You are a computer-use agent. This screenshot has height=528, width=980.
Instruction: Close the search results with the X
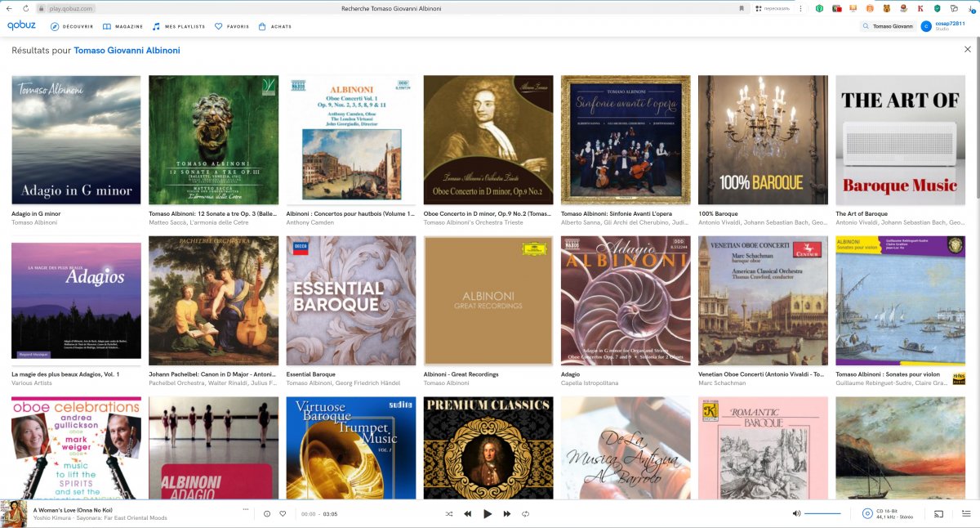click(968, 50)
